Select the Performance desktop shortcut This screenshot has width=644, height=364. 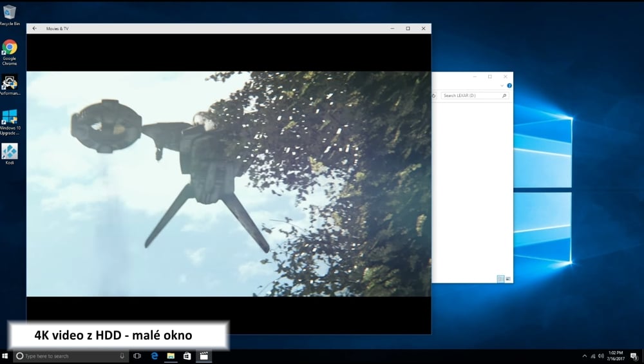coord(10,85)
